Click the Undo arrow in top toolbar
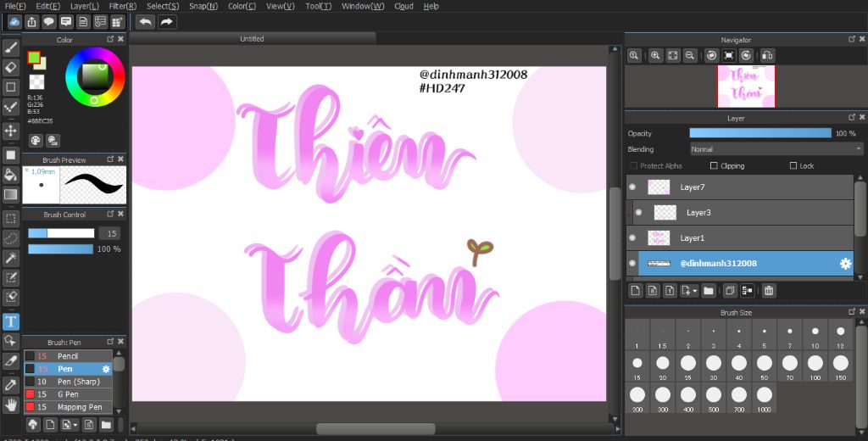868x441 pixels. (x=146, y=22)
